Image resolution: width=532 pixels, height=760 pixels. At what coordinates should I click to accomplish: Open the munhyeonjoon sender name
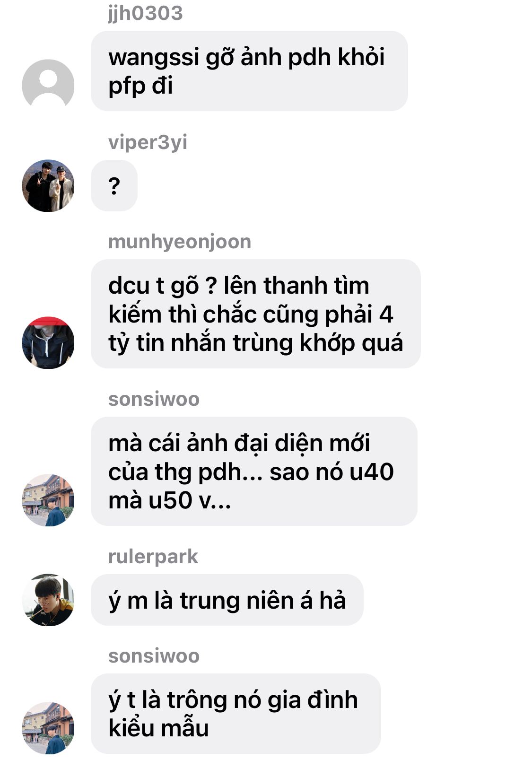[180, 242]
